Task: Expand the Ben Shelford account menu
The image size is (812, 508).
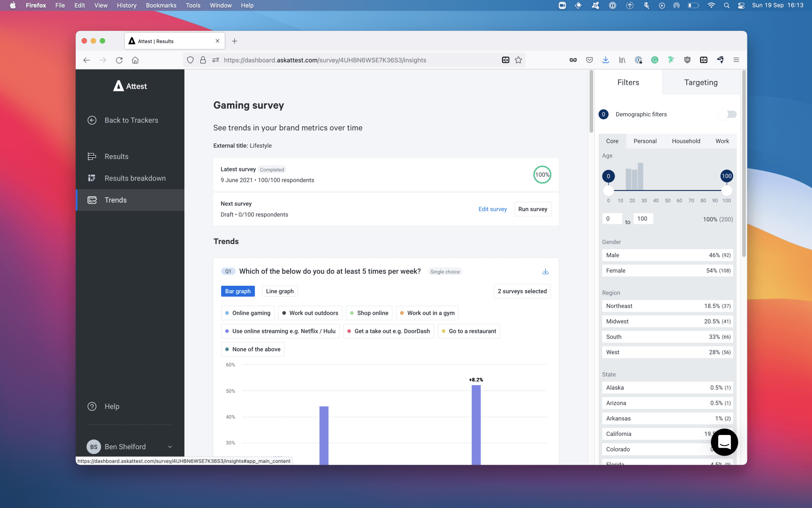Action: coord(170,447)
